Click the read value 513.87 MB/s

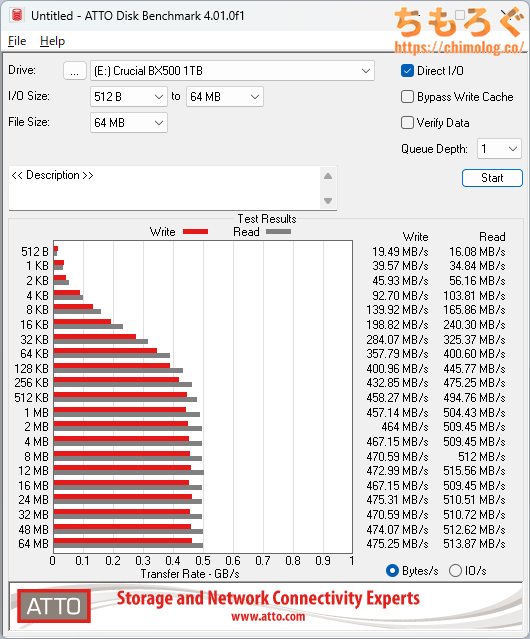[474, 544]
